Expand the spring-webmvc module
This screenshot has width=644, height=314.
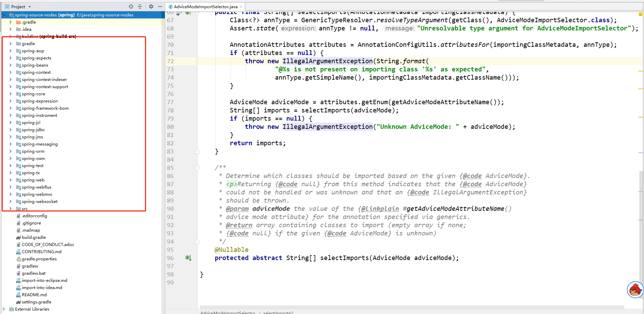[11, 194]
